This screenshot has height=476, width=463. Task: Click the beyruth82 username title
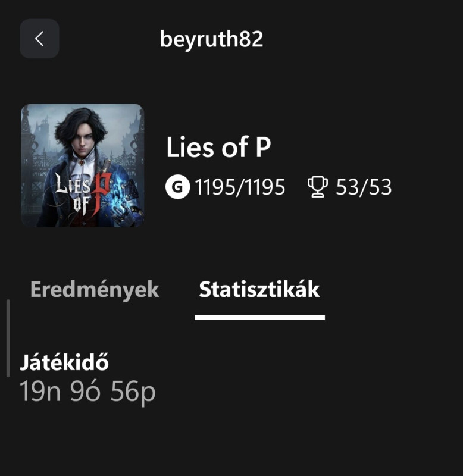(x=211, y=39)
